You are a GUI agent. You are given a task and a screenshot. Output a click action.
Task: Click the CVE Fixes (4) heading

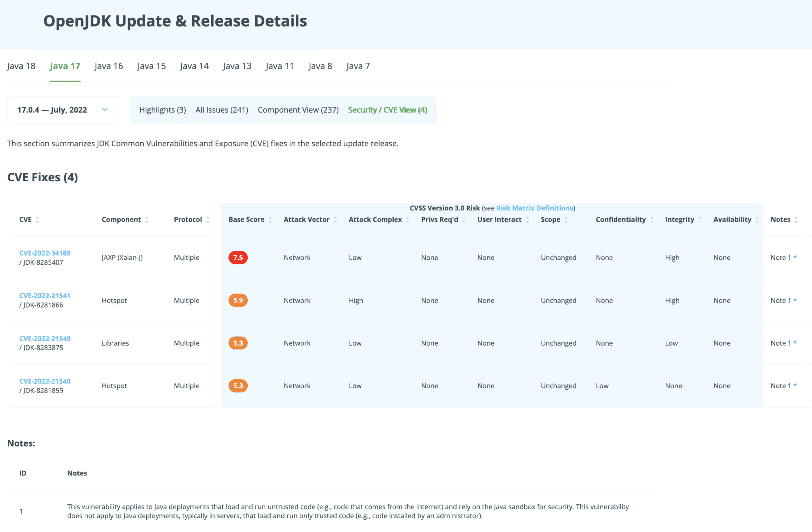43,177
